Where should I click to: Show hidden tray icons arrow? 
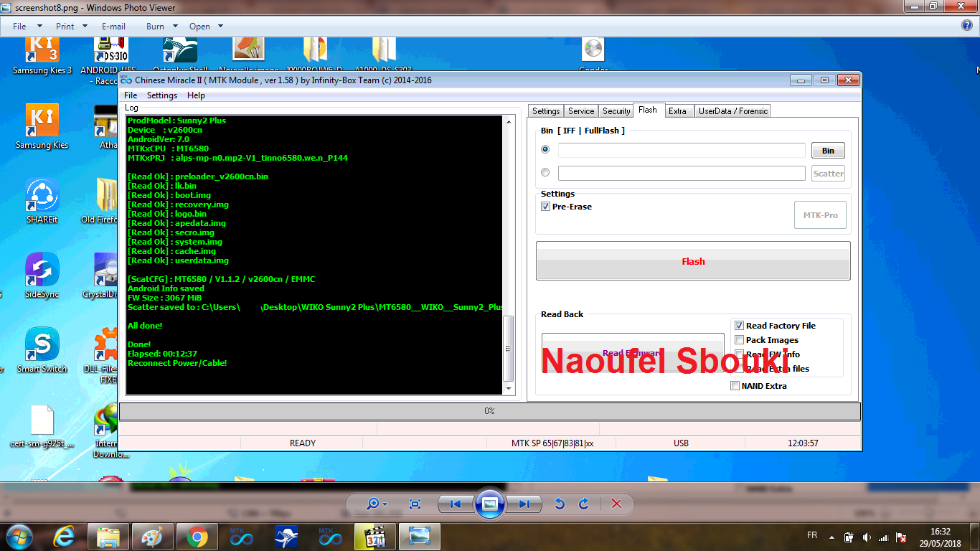click(832, 537)
